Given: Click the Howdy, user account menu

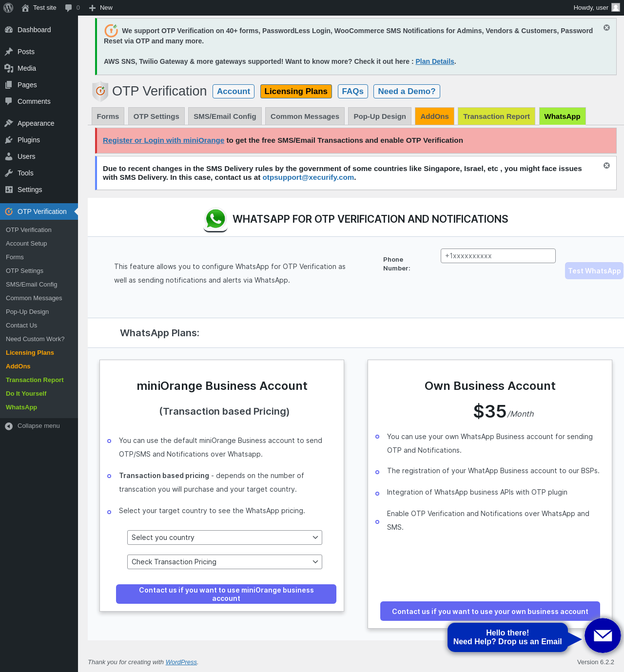Looking at the screenshot, I should 596,8.
